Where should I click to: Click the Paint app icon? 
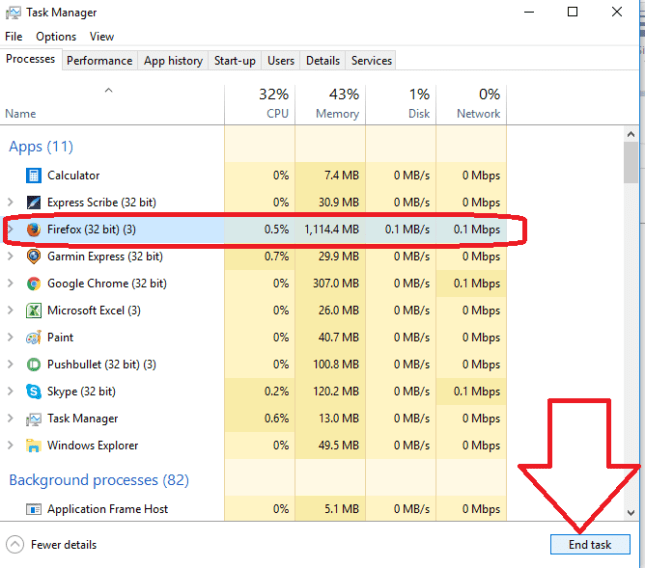(33, 338)
